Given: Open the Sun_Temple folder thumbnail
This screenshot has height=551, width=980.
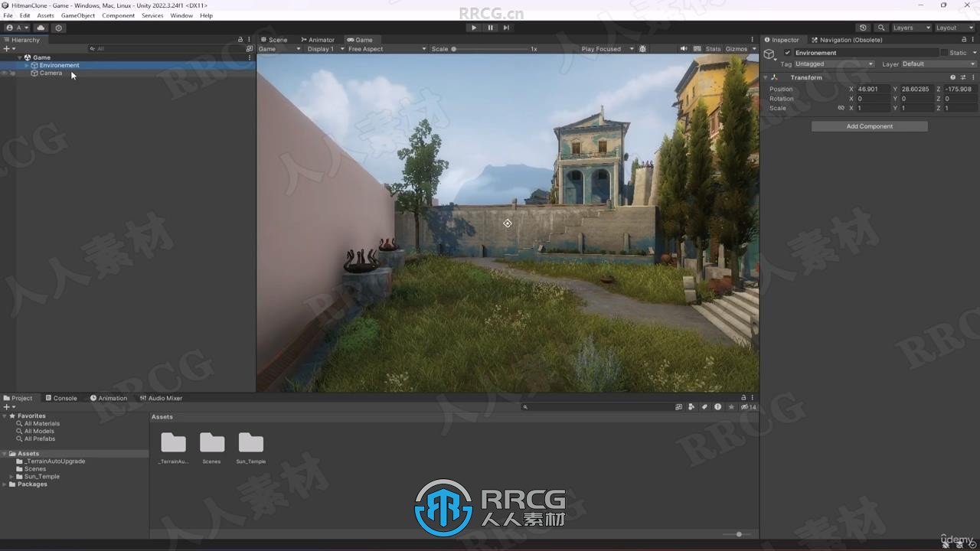Looking at the screenshot, I should pos(250,443).
